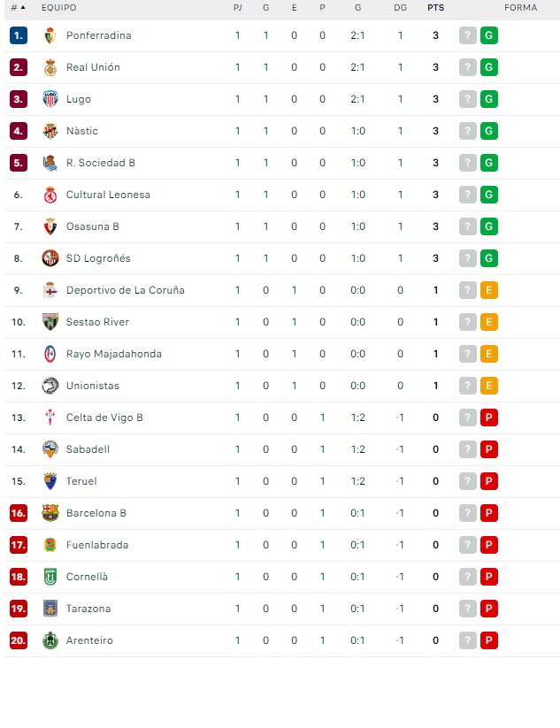
Task: Click the Fuenlabrada team badge
Action: [50, 545]
